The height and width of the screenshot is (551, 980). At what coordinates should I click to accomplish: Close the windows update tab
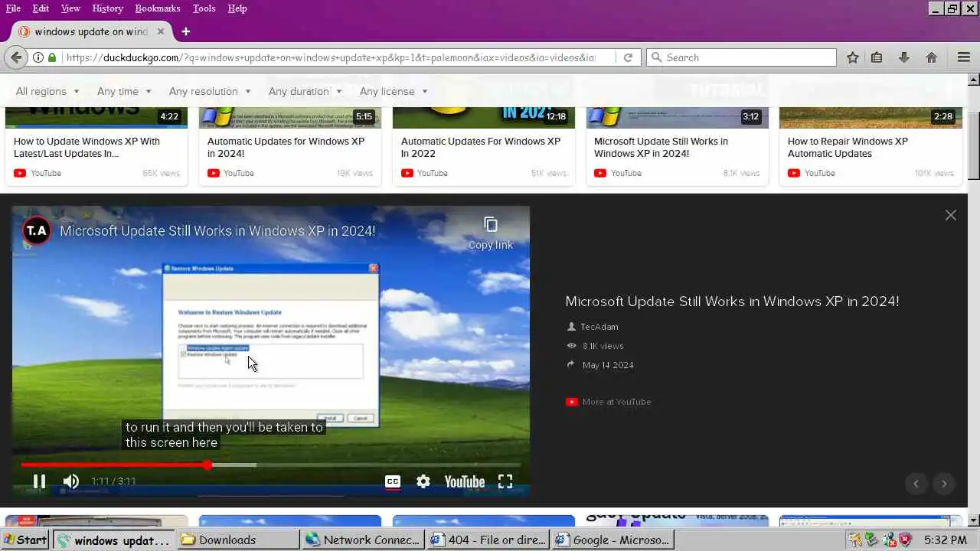(161, 31)
